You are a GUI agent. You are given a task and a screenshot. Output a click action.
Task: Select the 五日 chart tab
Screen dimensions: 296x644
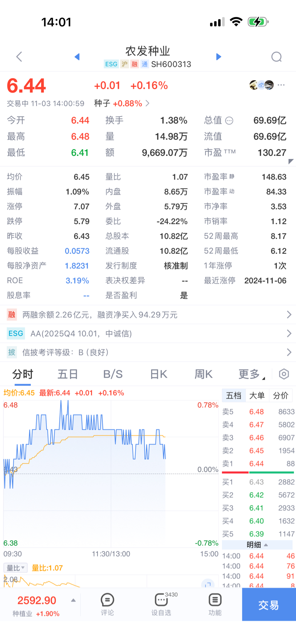68,374
